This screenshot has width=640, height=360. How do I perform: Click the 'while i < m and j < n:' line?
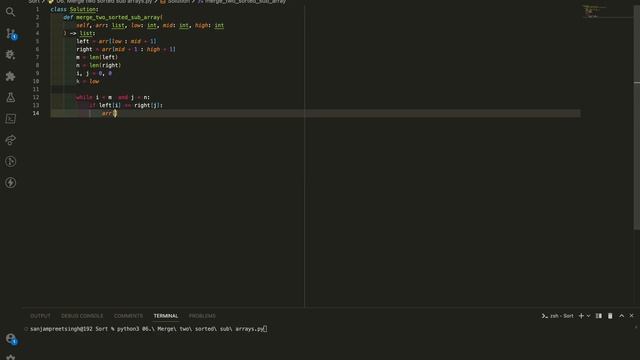pos(113,97)
